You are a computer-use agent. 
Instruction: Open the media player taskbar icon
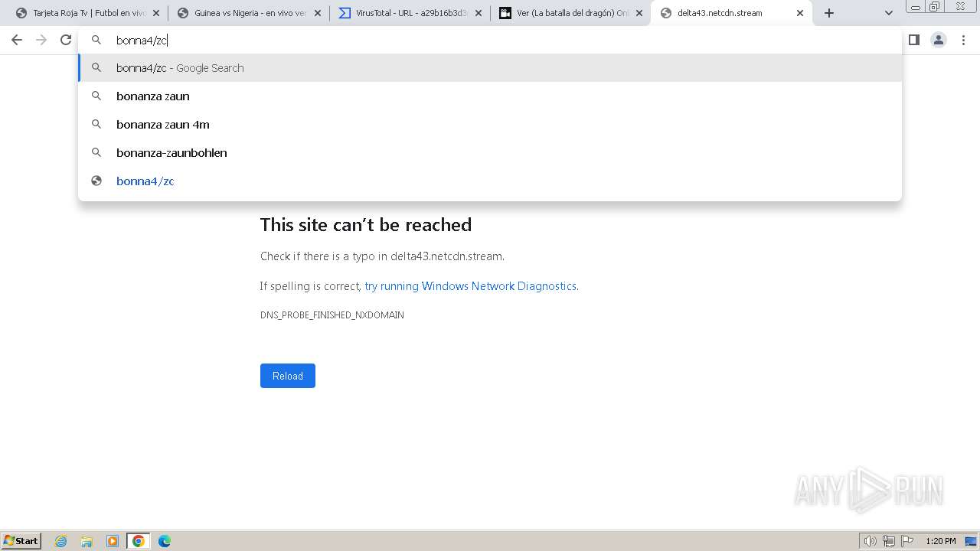coord(113,541)
